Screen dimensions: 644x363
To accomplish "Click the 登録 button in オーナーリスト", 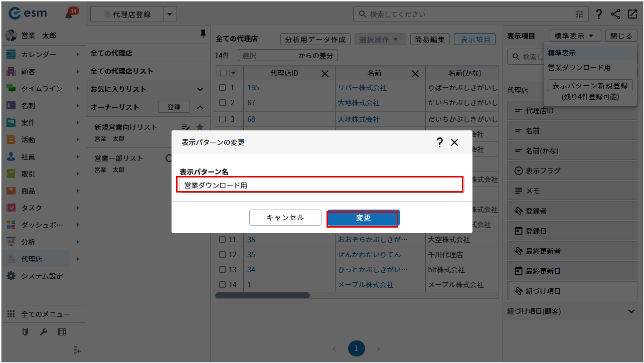I will tap(174, 107).
